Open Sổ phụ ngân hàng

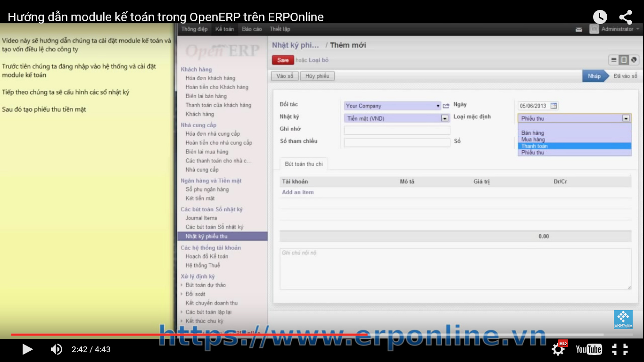207,189
